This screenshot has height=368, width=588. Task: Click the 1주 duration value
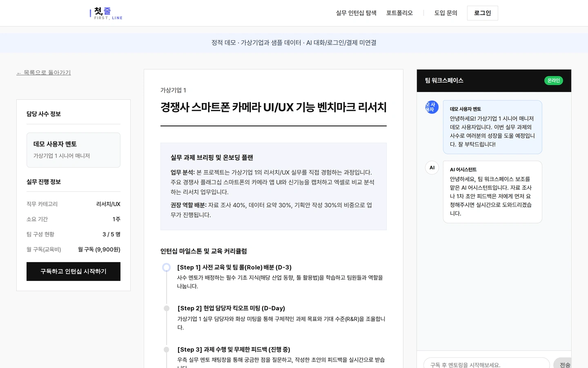[116, 219]
